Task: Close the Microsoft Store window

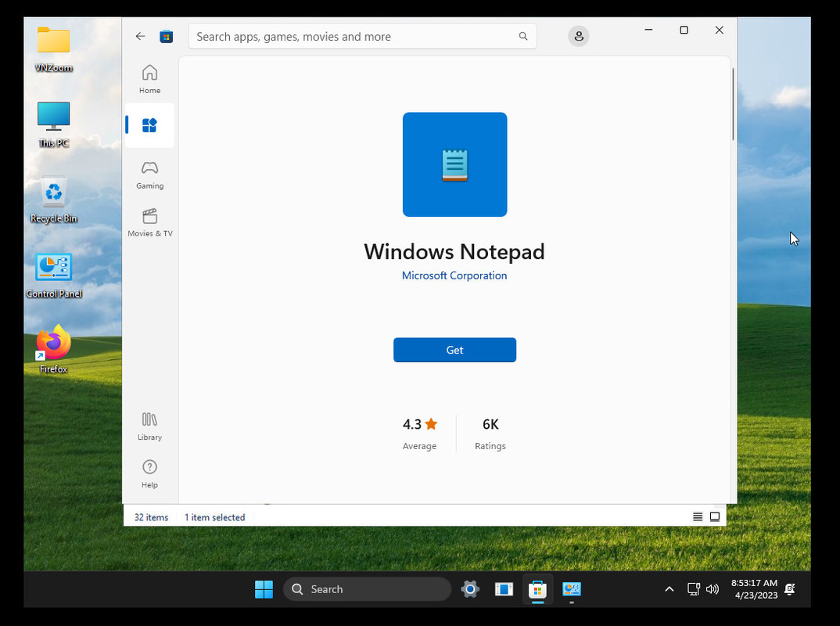Action: coord(719,30)
